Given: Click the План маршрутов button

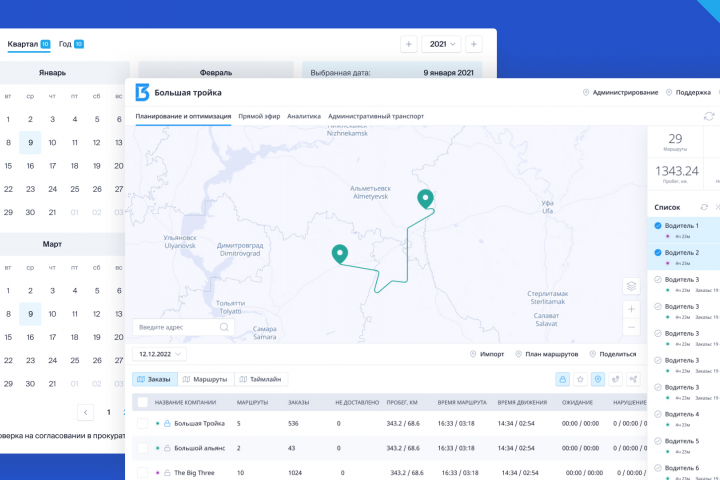Looking at the screenshot, I should click(546, 354).
